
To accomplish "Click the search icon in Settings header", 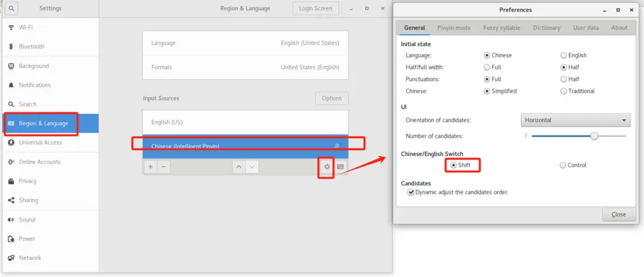I will coord(11,8).
